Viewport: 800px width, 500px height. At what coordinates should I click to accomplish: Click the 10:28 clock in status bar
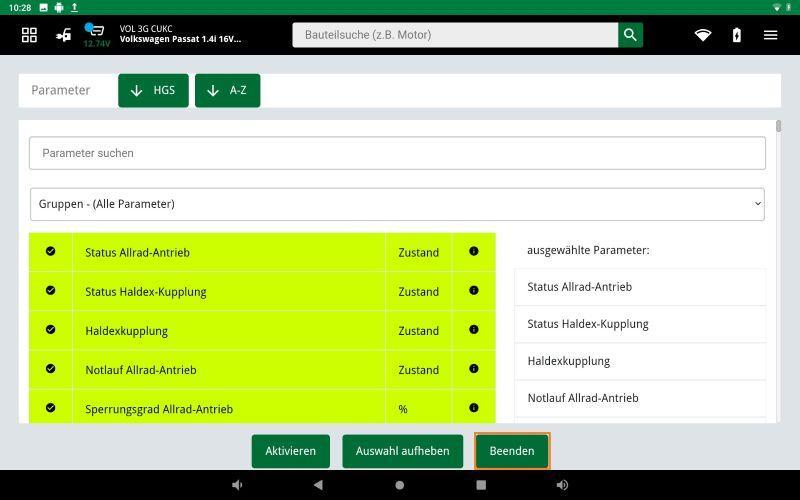20,8
